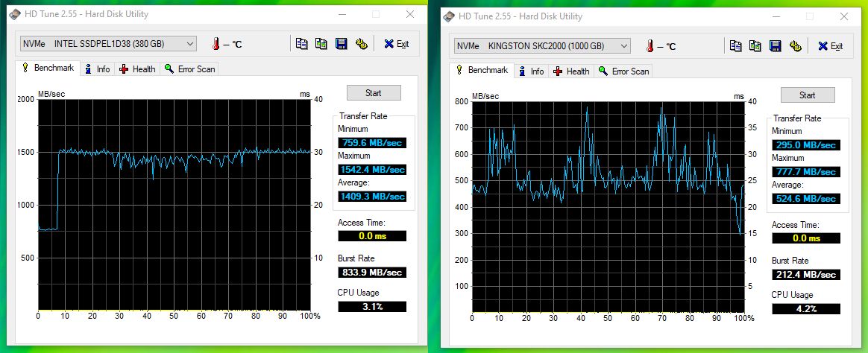
Task: Click copy screenshot icon in KINGSTON window toolbar
Action: (x=755, y=46)
